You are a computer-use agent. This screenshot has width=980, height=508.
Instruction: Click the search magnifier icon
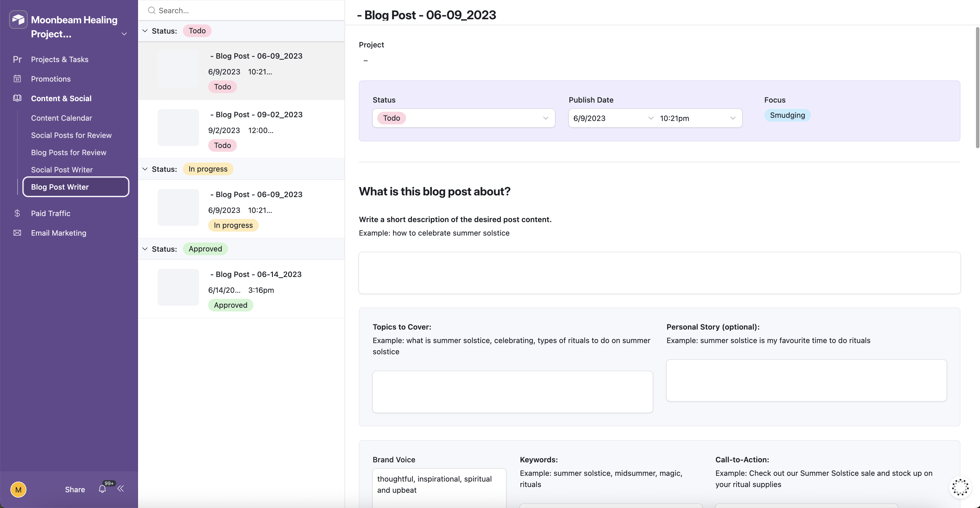152,10
